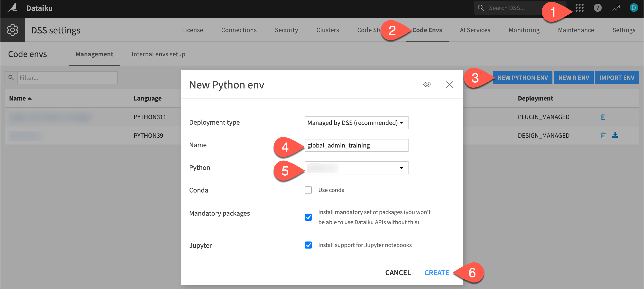This screenshot has width=644, height=289.
Task: Open the Connections tab
Action: coord(239,30)
